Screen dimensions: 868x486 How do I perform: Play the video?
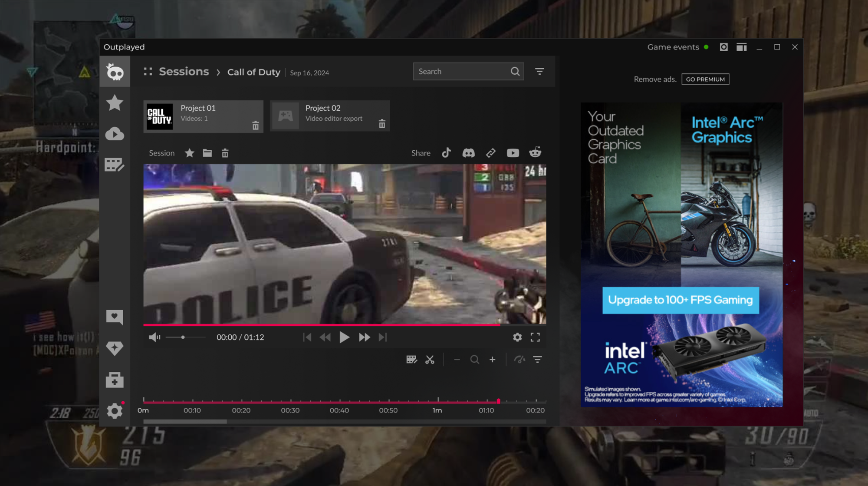(x=344, y=337)
